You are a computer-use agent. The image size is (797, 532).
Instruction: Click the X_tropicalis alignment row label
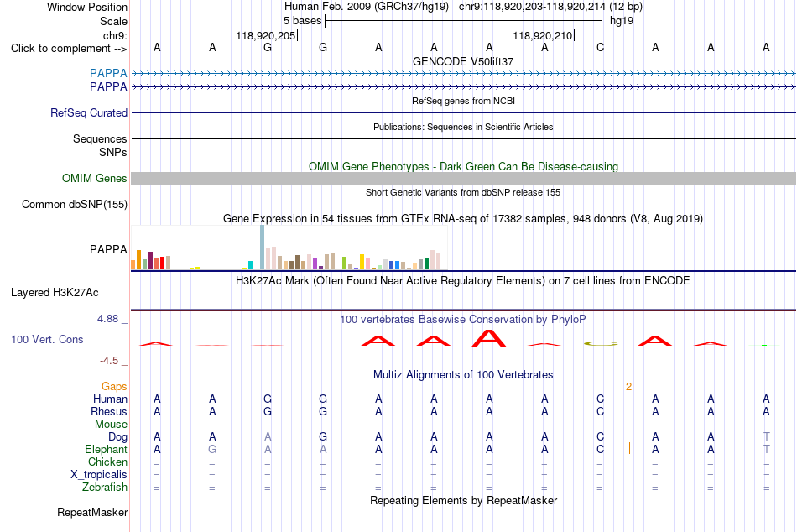point(99,475)
